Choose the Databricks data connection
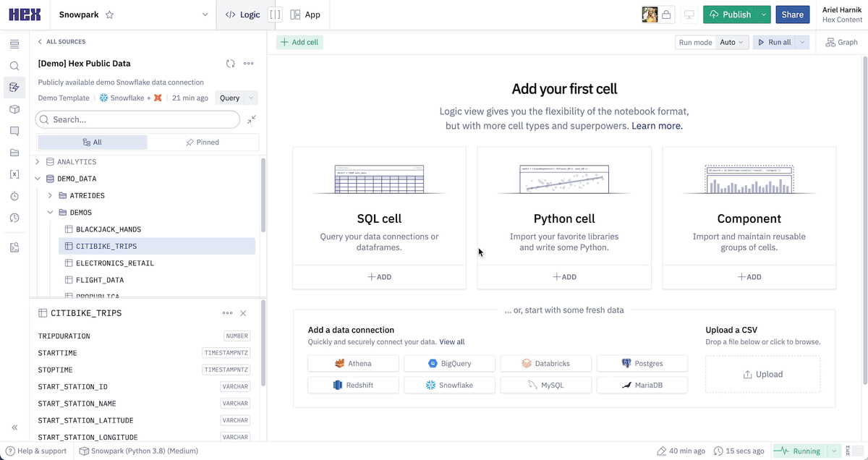868x460 pixels. point(545,364)
